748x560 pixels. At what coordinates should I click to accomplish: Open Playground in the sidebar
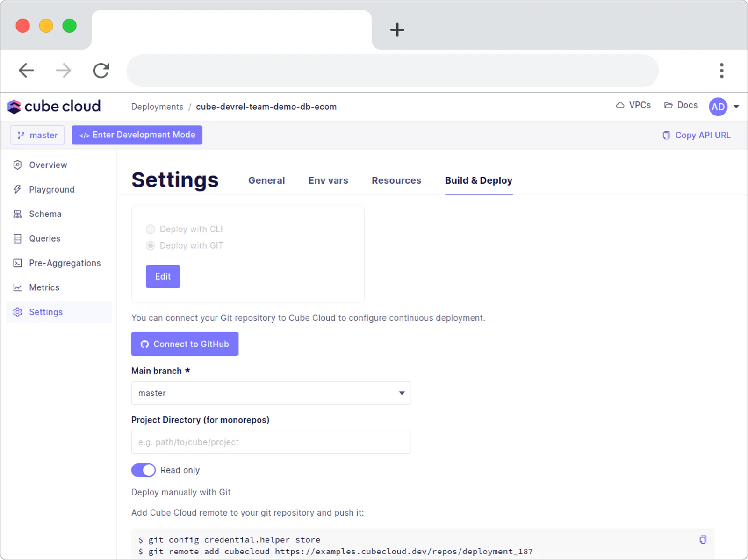(59, 189)
